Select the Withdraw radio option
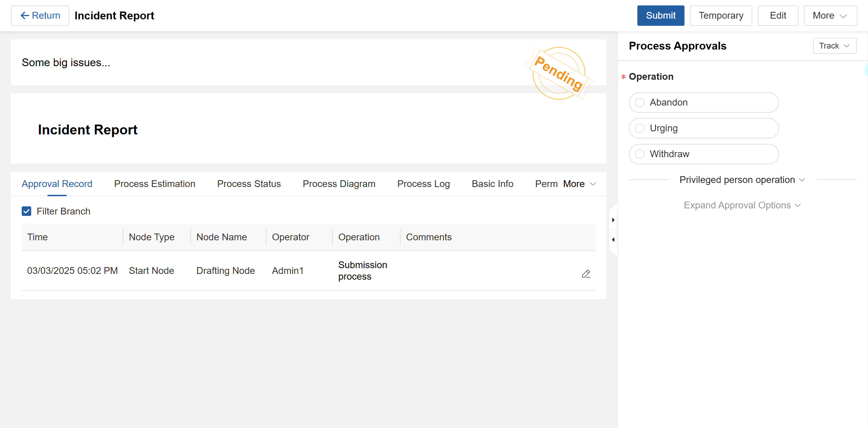 (640, 154)
